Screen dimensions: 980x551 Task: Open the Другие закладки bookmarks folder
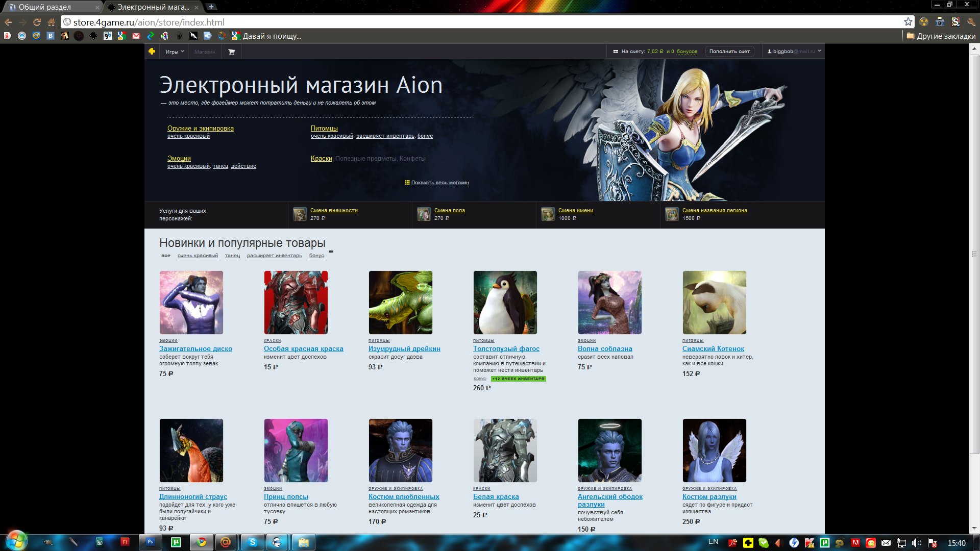940,36
